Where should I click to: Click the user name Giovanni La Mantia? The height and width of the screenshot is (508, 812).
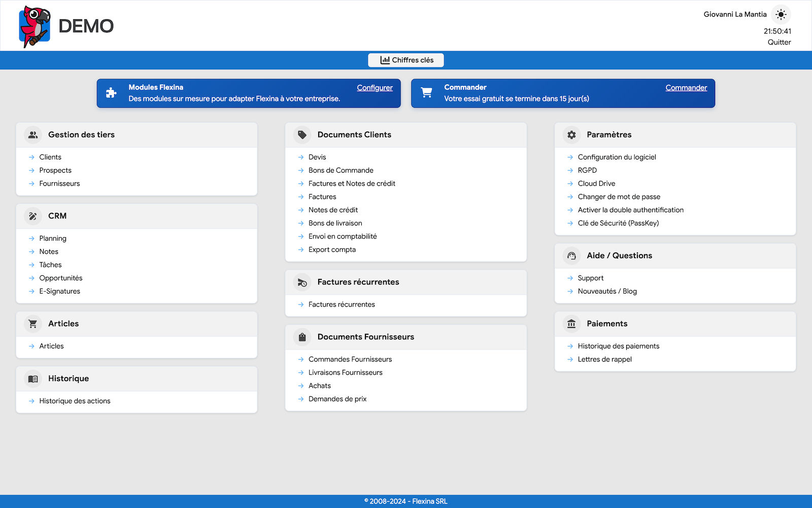tap(735, 14)
